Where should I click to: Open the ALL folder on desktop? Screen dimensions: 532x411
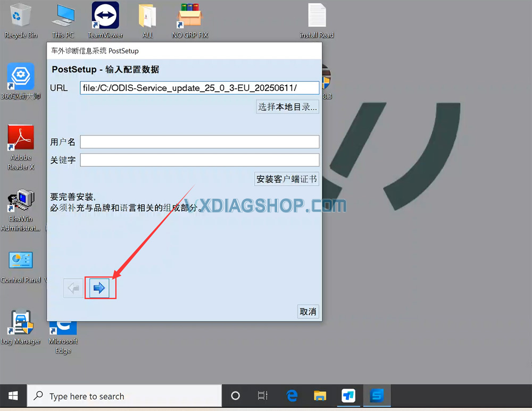(x=147, y=16)
